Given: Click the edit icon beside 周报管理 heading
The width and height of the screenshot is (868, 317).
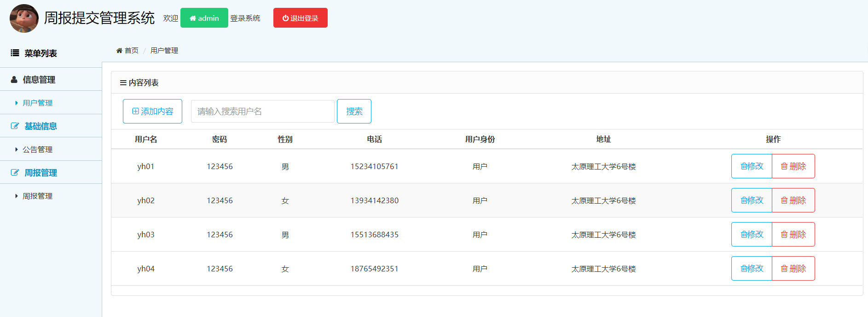Looking at the screenshot, I should point(15,173).
